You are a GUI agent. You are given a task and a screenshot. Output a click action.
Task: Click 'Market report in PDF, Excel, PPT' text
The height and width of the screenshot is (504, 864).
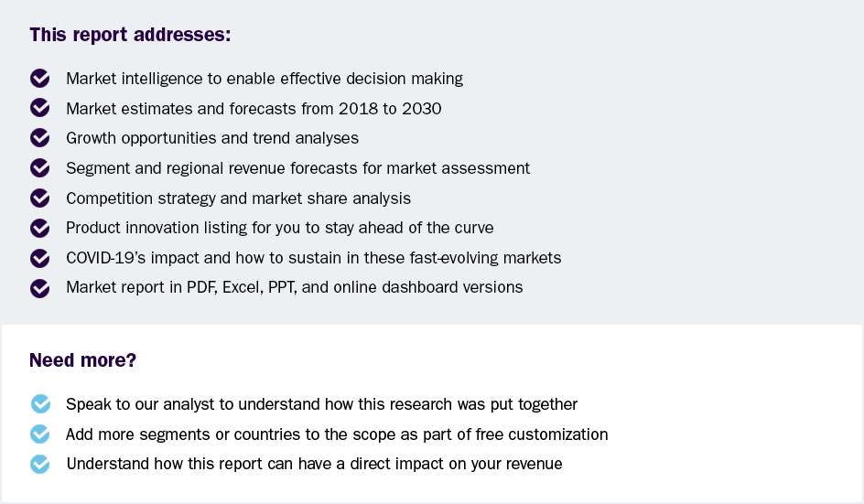pos(294,287)
